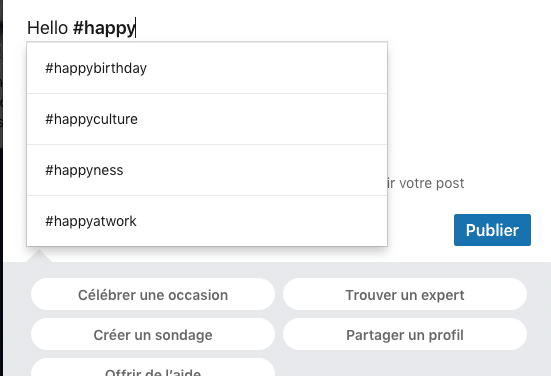Click gray empty area beside Offrir de l'aide
This screenshot has height=376, width=551.
(404, 367)
